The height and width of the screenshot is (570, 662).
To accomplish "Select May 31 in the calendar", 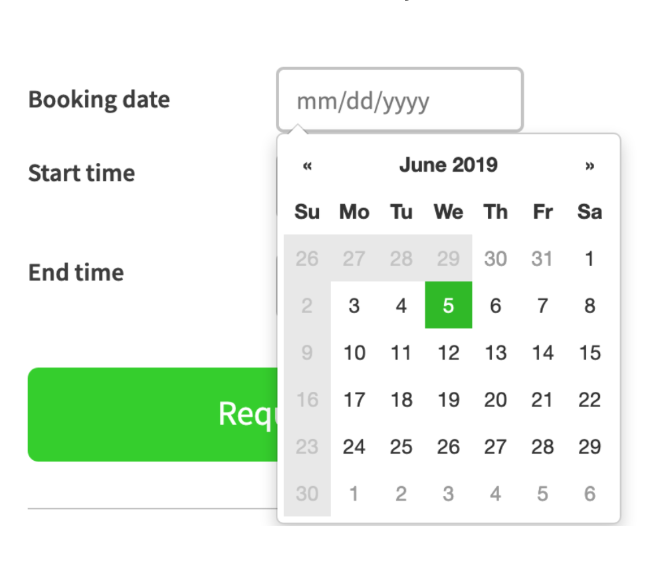I will pyautogui.click(x=542, y=259).
